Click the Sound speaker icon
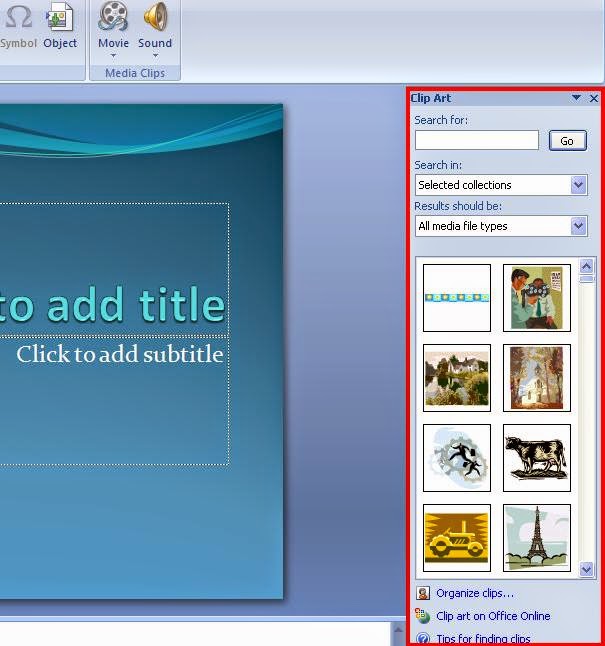 (x=155, y=16)
